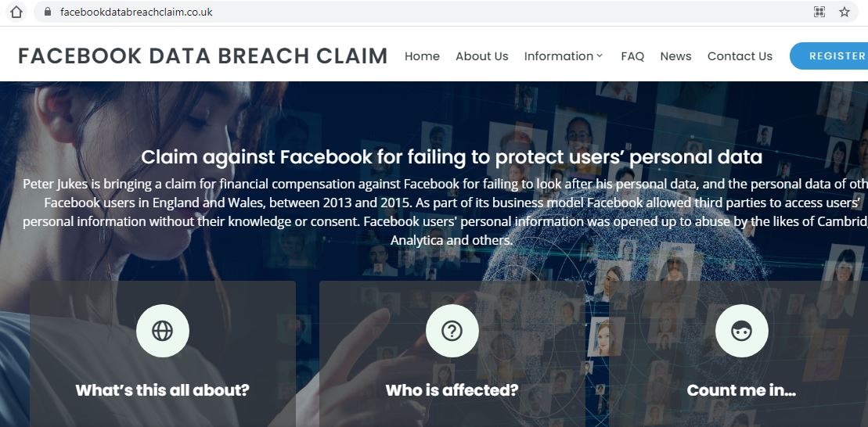Click the globe icon above What's this all about
The width and height of the screenshot is (868, 427).
pyautogui.click(x=163, y=331)
